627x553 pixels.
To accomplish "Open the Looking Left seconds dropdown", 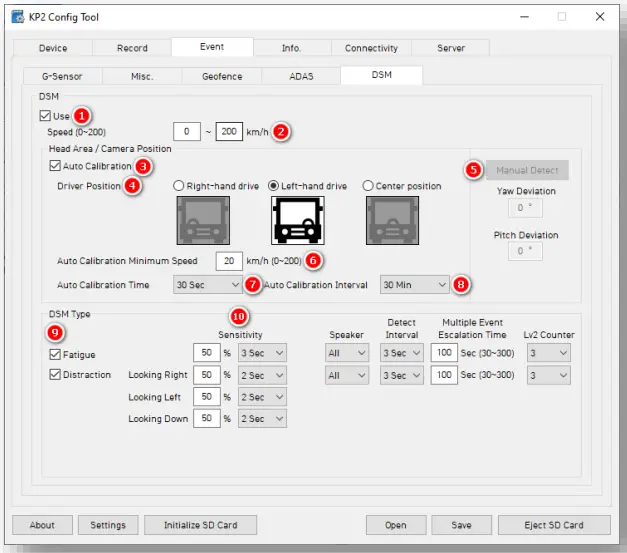I will click(262, 397).
